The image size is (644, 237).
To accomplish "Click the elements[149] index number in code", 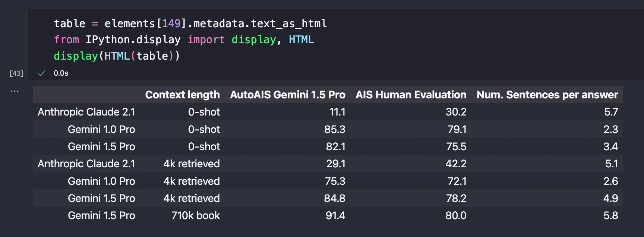I will click(x=171, y=23).
